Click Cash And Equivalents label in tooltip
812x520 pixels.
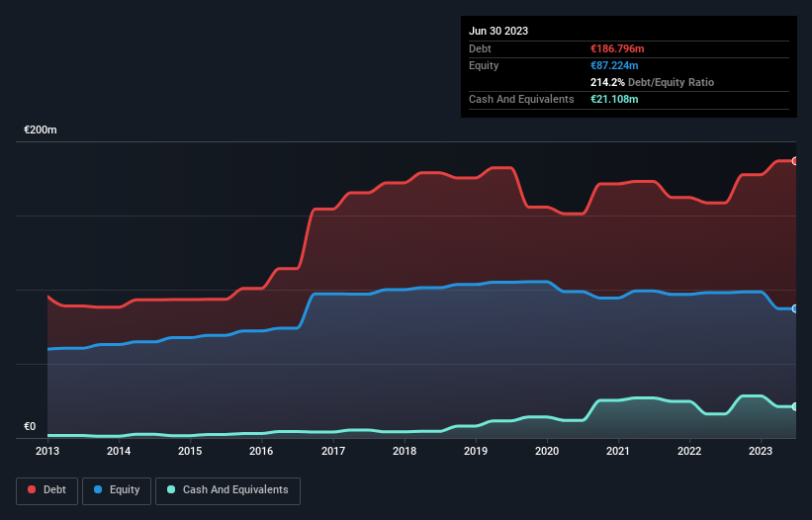tap(521, 99)
